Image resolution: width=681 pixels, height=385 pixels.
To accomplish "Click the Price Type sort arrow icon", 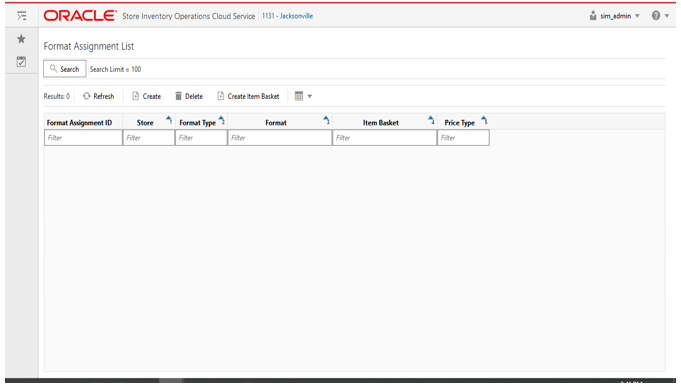I will (x=484, y=120).
